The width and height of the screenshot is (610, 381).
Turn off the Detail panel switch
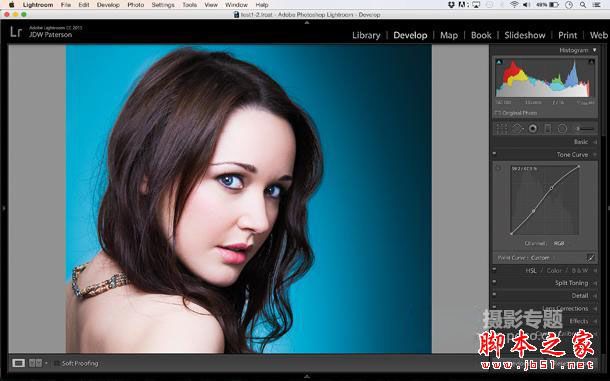coord(494,295)
